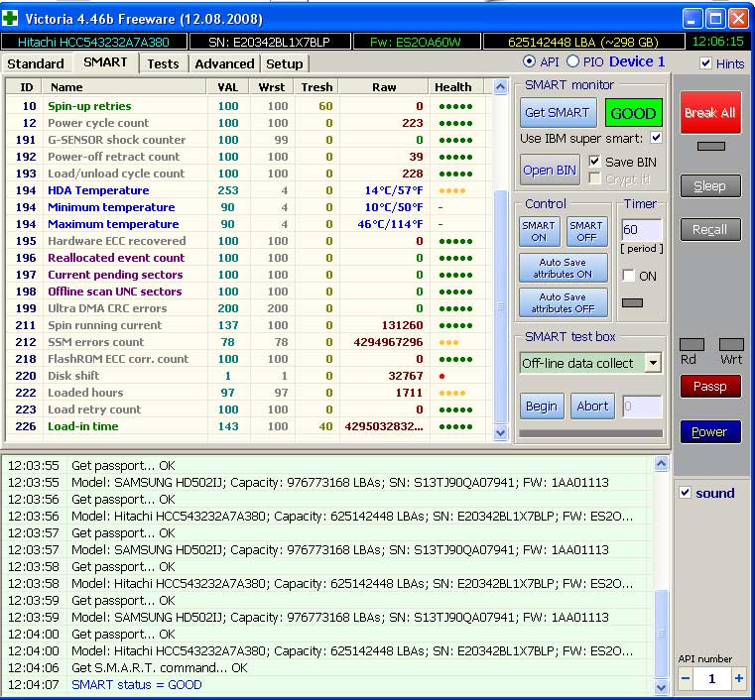
Task: Click the API number value field
Action: click(x=712, y=679)
